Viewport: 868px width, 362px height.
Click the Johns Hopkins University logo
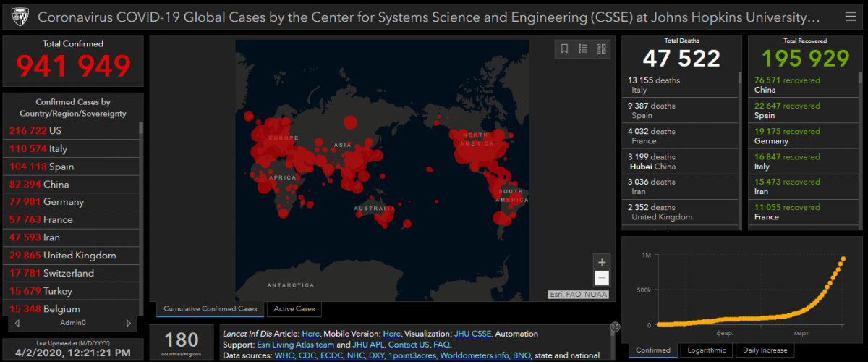pyautogui.click(x=20, y=16)
